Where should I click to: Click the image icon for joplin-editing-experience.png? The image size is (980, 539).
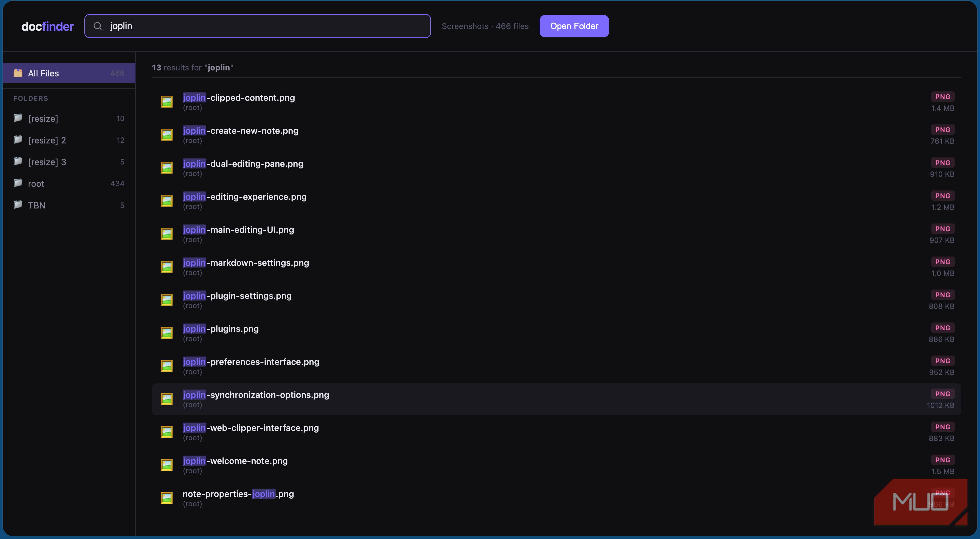pyautogui.click(x=167, y=200)
